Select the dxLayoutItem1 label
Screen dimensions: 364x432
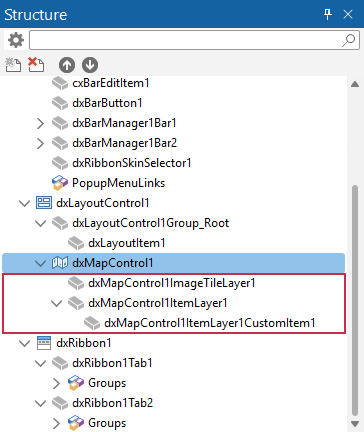(127, 243)
